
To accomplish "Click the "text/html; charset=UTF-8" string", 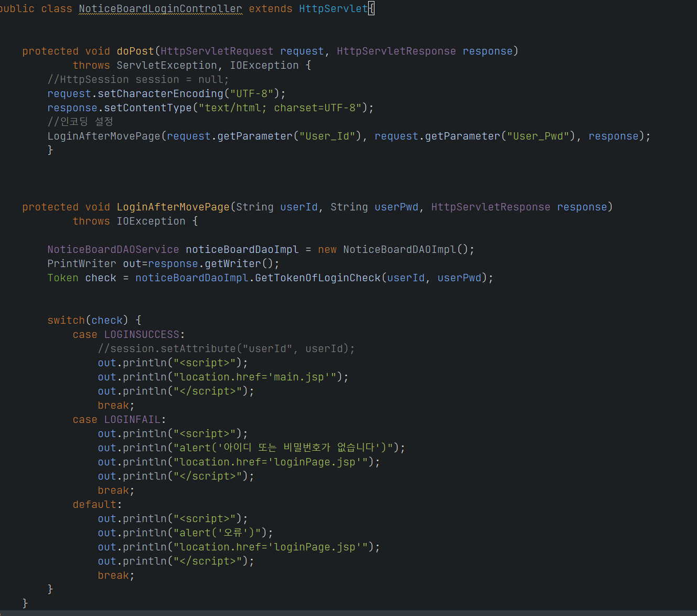I will (x=280, y=108).
